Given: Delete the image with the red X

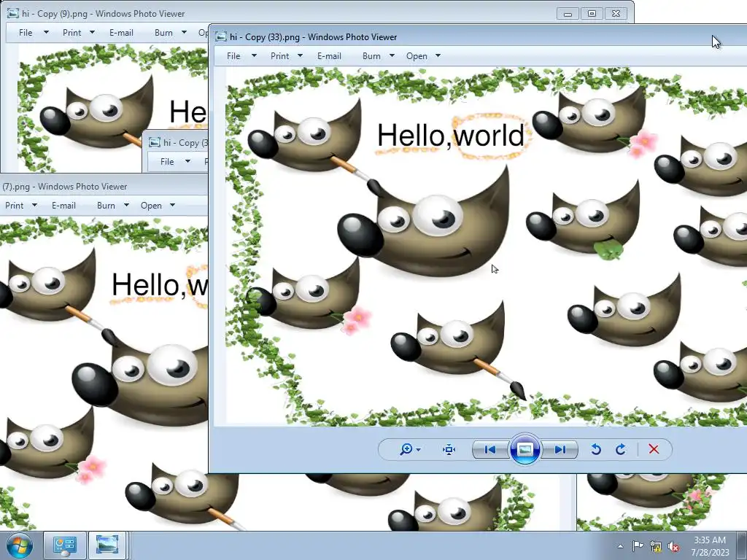Looking at the screenshot, I should coord(654,449).
